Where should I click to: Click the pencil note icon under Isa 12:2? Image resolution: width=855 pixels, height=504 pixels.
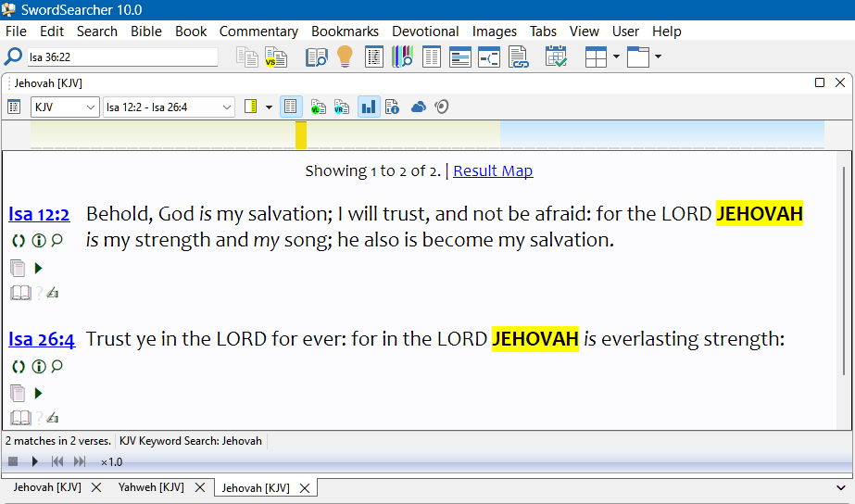pos(53,293)
